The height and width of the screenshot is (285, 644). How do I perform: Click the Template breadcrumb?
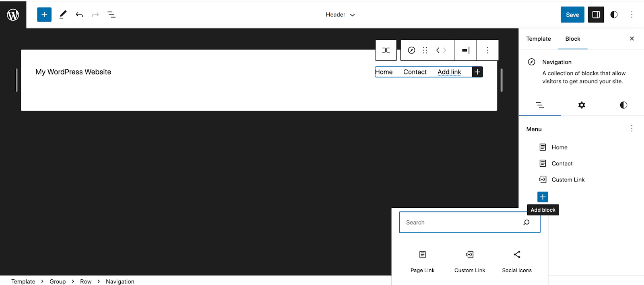[x=23, y=281]
